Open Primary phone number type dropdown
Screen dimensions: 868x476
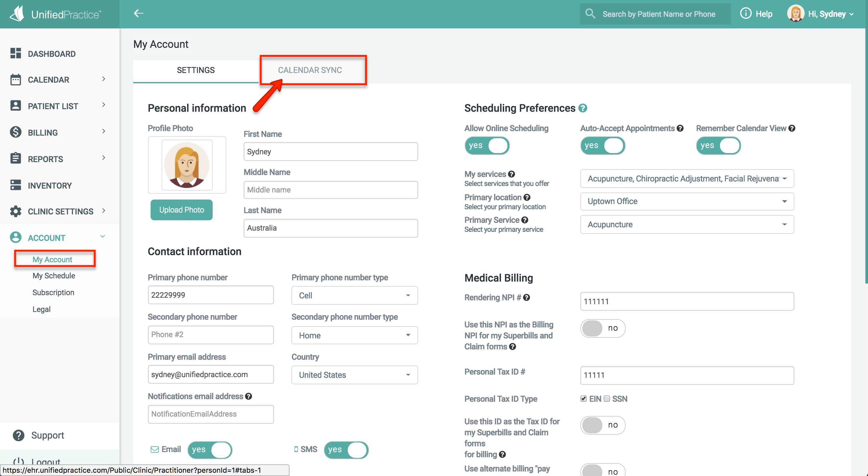354,295
